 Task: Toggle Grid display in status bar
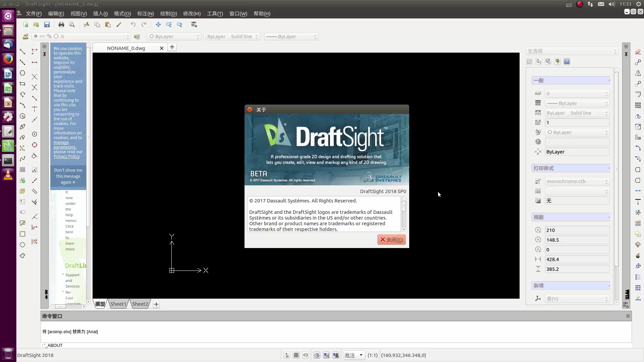296,355
